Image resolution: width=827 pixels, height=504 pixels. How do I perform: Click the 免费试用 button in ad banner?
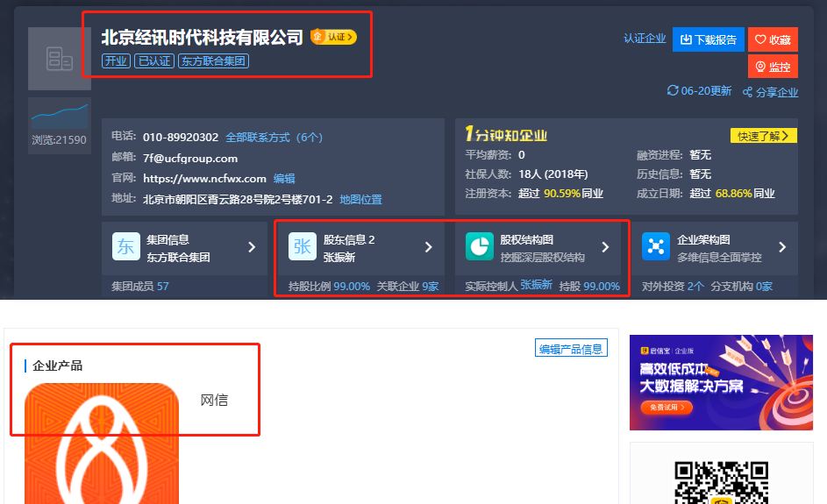click(x=667, y=407)
